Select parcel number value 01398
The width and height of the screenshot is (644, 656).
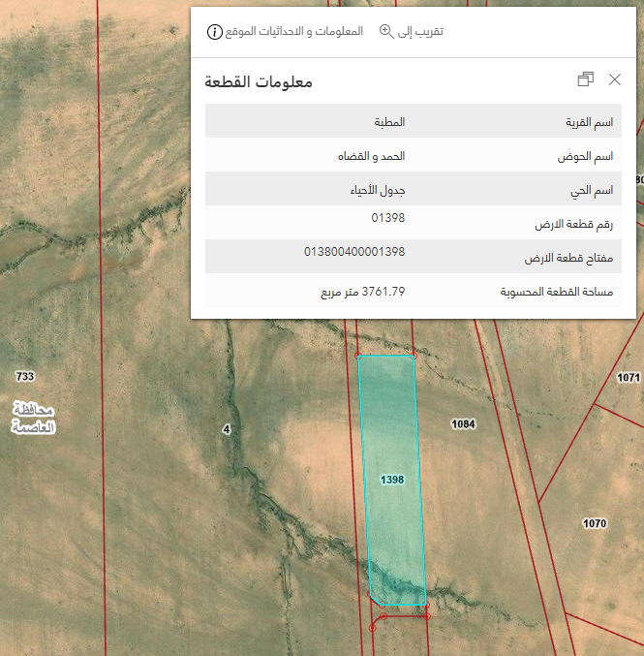coord(388,218)
